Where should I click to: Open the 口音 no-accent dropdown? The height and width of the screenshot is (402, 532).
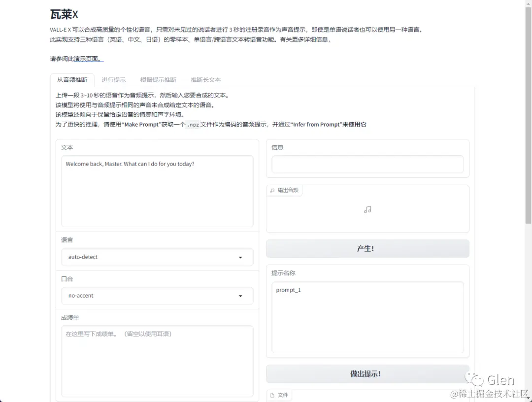click(157, 296)
